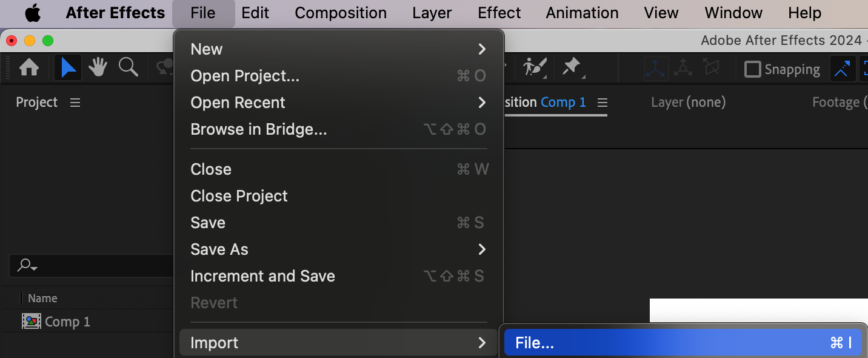Select Comp 1 in the Project panel

(67, 322)
